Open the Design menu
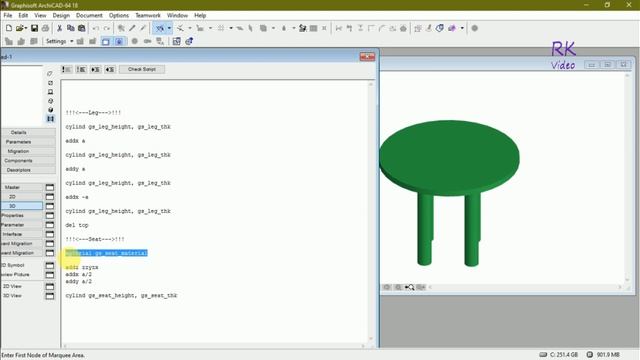640x360 pixels. click(61, 15)
